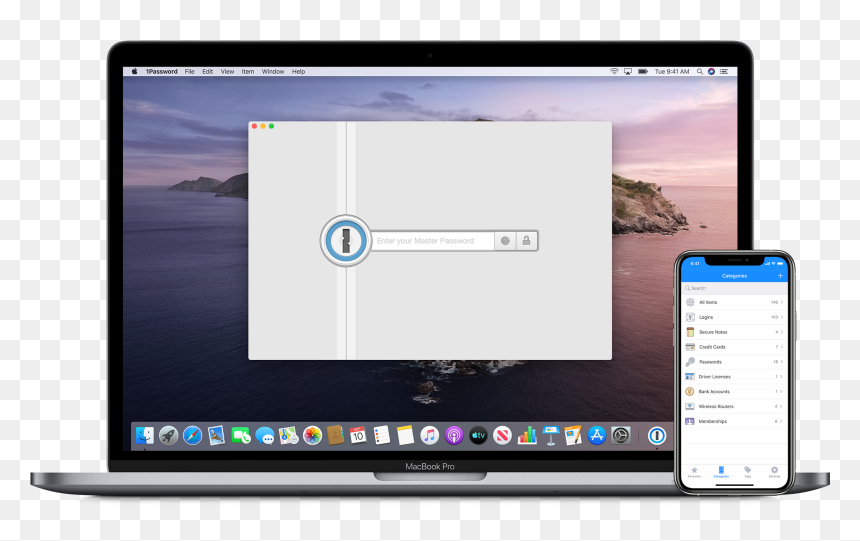Click the 1Password icon in the Dock
The image size is (860, 541).
click(x=657, y=436)
